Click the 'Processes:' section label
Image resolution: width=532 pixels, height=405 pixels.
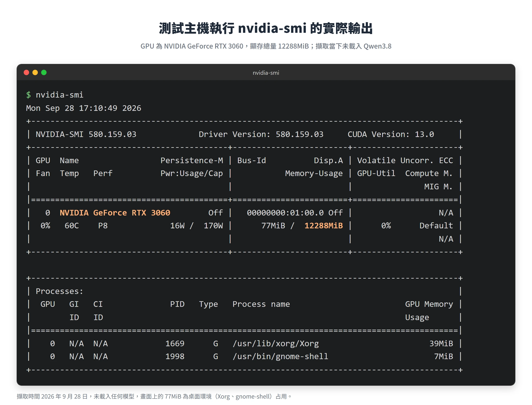click(x=60, y=291)
